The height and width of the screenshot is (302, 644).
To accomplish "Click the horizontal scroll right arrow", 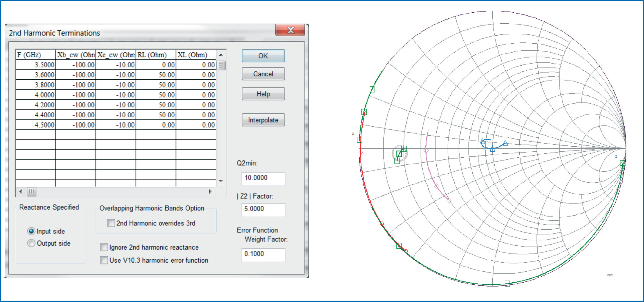I will click(210, 192).
